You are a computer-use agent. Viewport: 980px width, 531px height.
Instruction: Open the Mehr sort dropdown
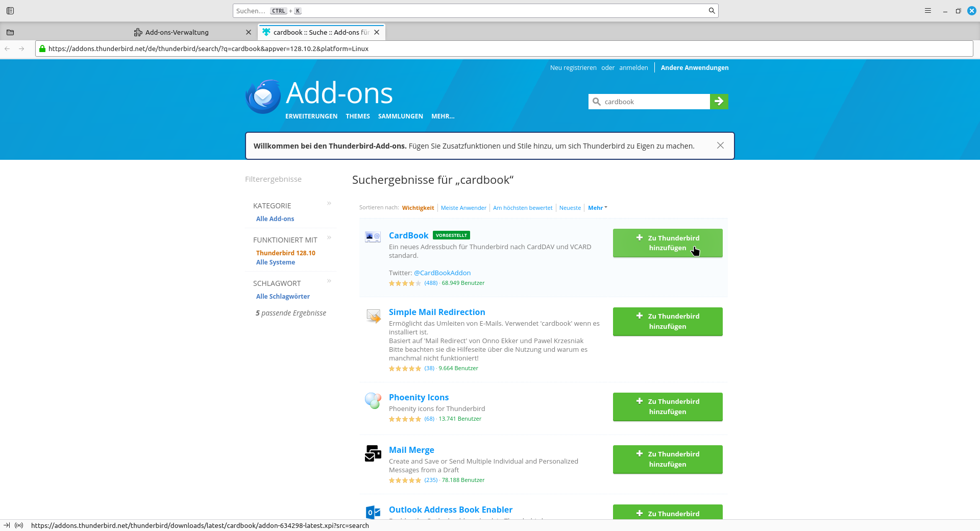(597, 208)
